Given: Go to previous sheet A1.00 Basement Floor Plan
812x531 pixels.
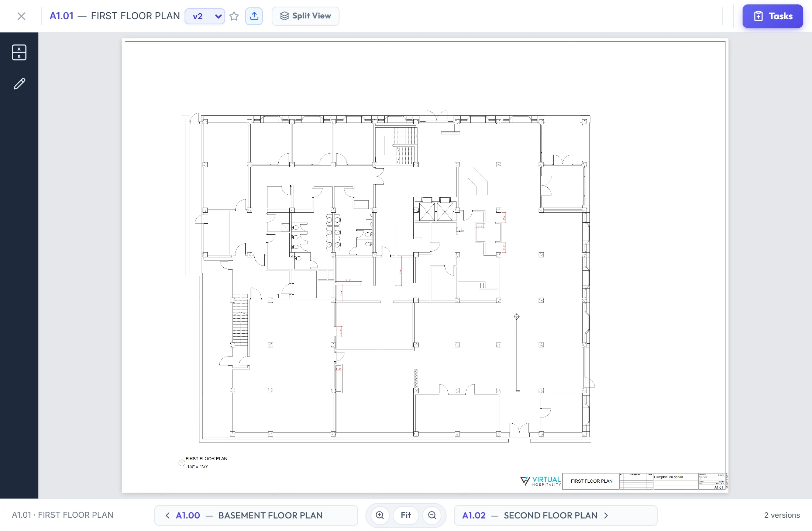Looking at the screenshot, I should click(256, 516).
